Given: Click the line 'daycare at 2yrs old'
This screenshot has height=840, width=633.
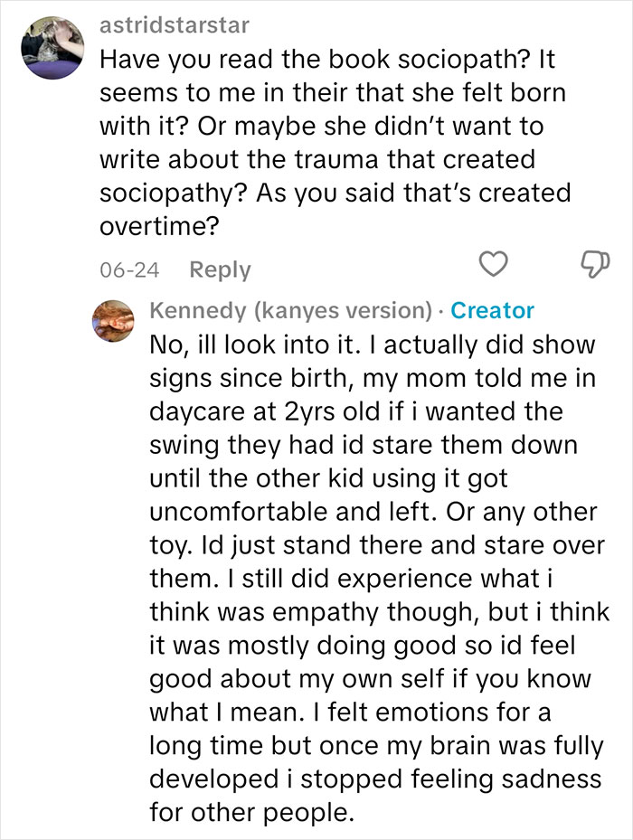Looking at the screenshot, I should [x=356, y=411].
